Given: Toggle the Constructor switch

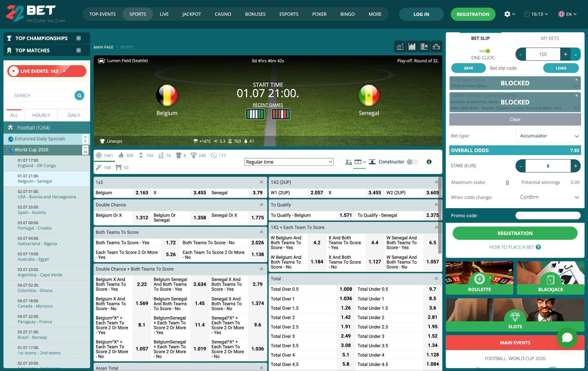Looking at the screenshot, I should point(412,162).
